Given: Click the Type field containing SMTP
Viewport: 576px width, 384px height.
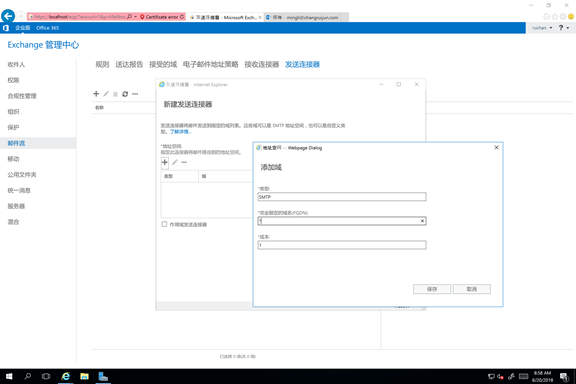Looking at the screenshot, I should pyautogui.click(x=342, y=197).
